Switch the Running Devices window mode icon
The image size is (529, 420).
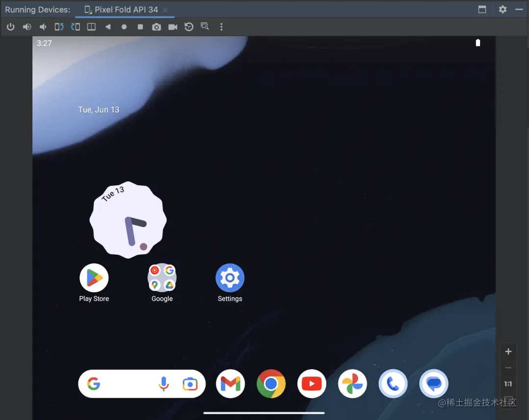482,9
